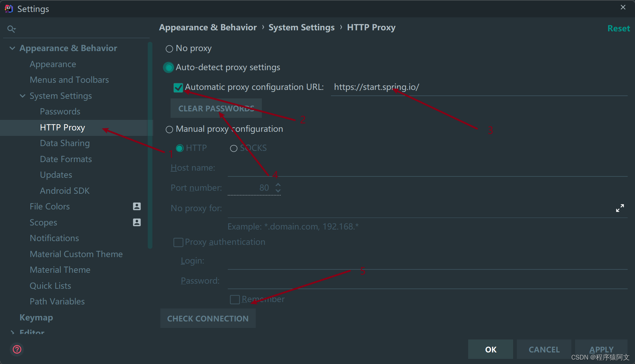The image size is (635, 364).
Task: Click the per-project icon next to Scopes
Action: pos(137,222)
